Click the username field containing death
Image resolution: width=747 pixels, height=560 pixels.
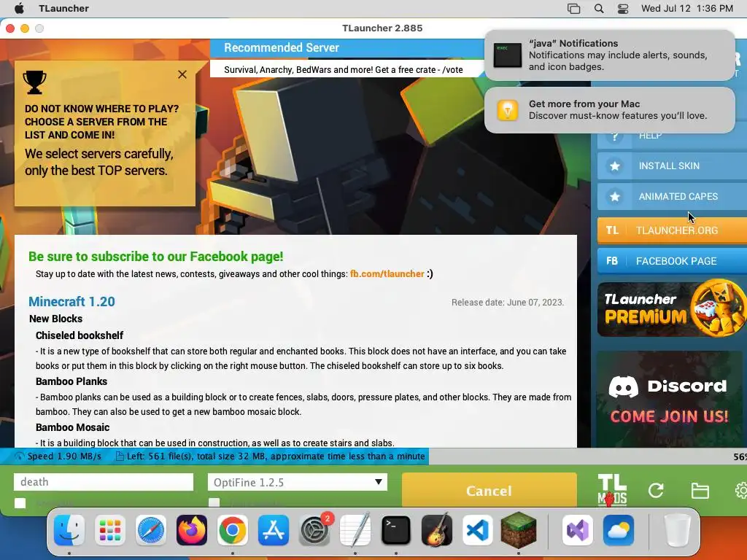104,482
